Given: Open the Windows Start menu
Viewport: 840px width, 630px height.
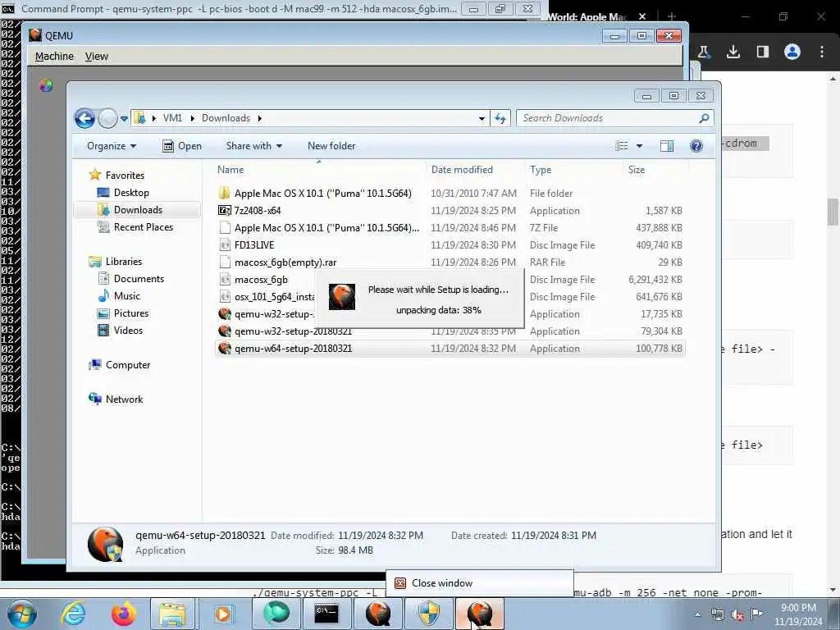Looking at the screenshot, I should click(x=21, y=614).
